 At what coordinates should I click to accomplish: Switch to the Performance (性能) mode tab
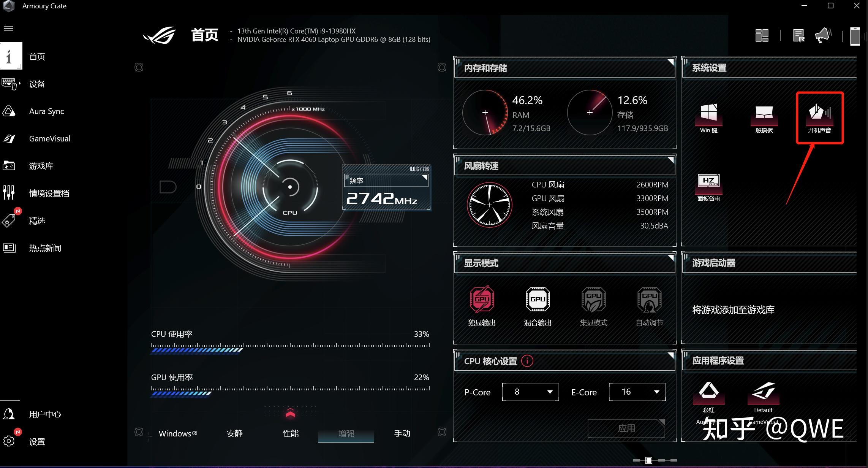tap(290, 433)
